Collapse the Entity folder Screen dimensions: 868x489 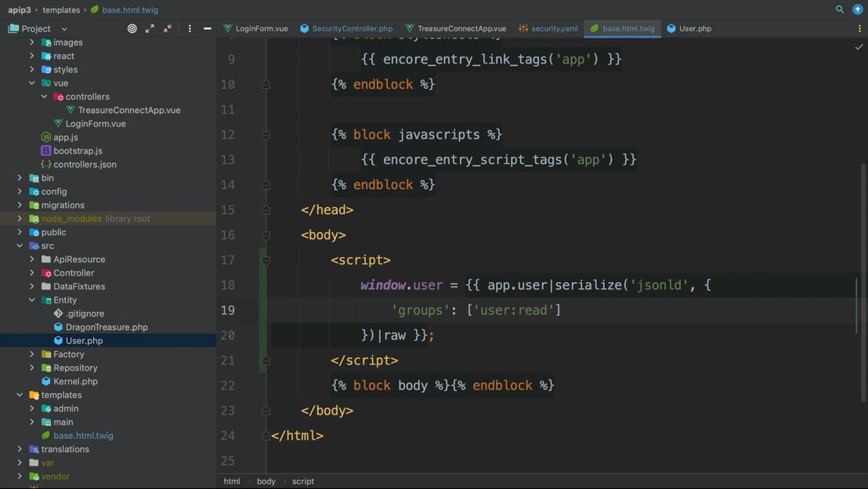(x=32, y=300)
